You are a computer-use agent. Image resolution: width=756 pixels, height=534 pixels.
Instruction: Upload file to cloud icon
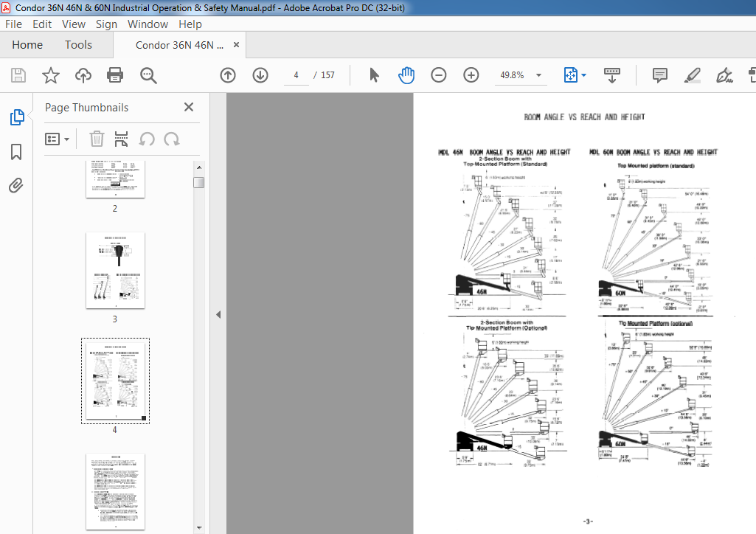[x=83, y=75]
